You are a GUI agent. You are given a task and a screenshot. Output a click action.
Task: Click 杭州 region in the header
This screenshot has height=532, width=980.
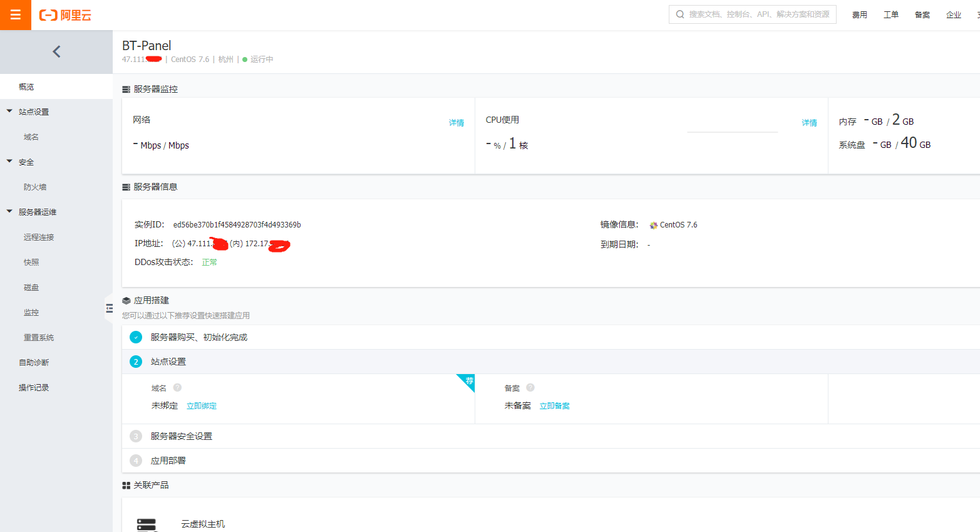tap(226, 60)
